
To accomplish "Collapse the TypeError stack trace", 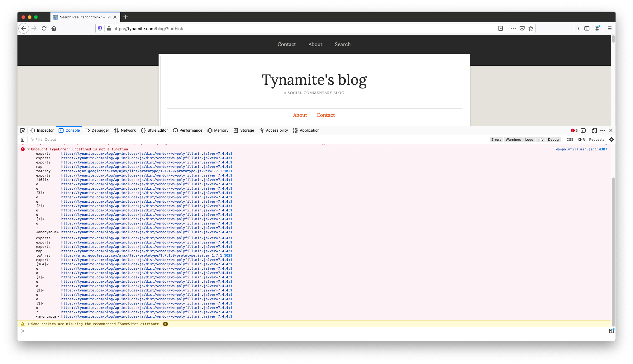I will 28,149.
